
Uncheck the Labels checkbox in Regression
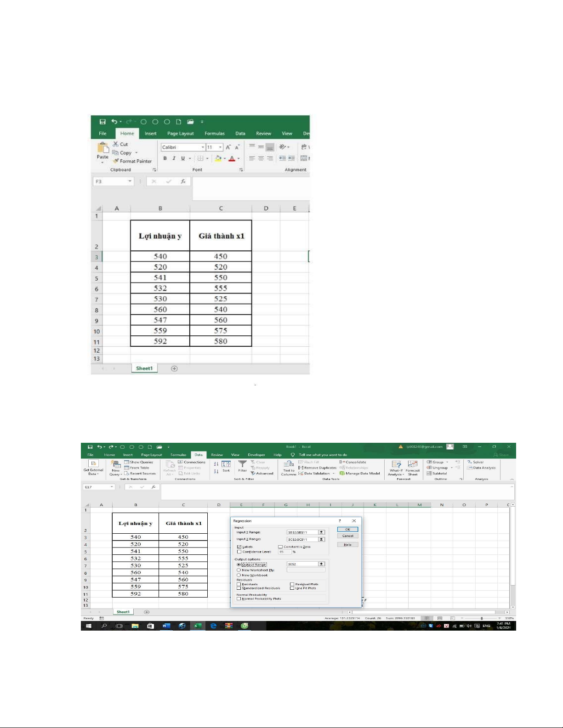[x=239, y=547]
